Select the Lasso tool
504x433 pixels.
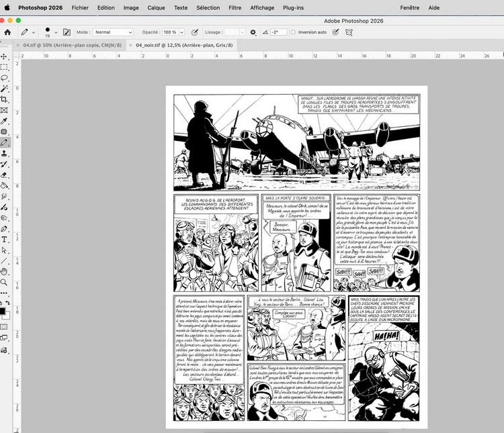[4, 78]
